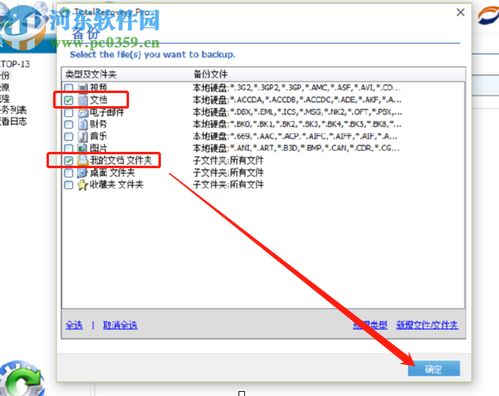Click the finance file icon beside 财务

tap(83, 124)
